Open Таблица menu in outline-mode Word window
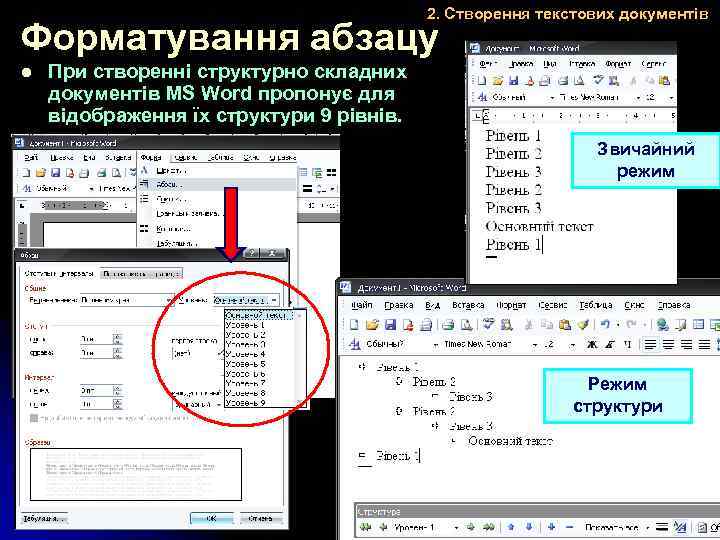720x540 pixels. tap(596, 305)
